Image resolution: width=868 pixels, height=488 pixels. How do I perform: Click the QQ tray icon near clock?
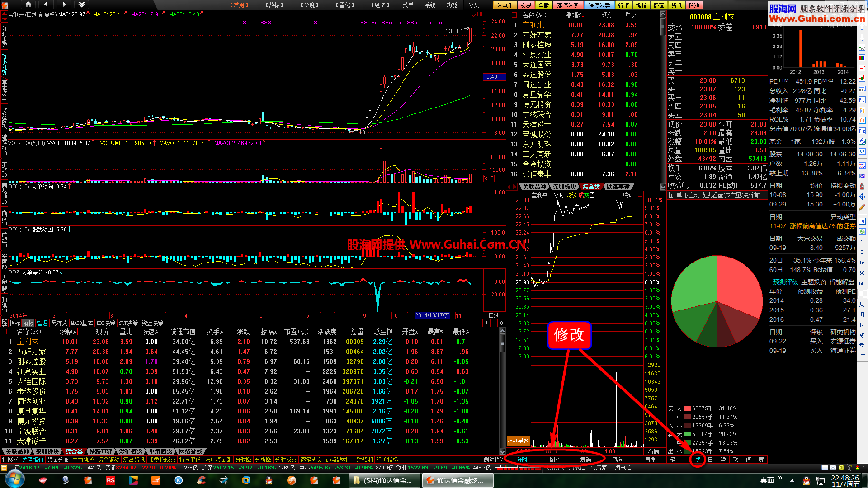[x=806, y=480]
